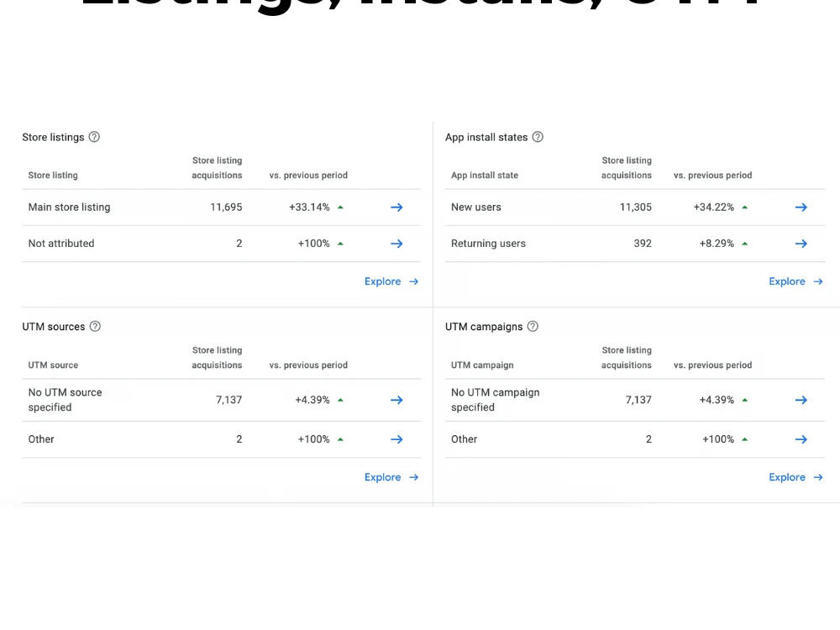840x630 pixels.
Task: Open No UTM campaign specified arrow
Action: (801, 400)
